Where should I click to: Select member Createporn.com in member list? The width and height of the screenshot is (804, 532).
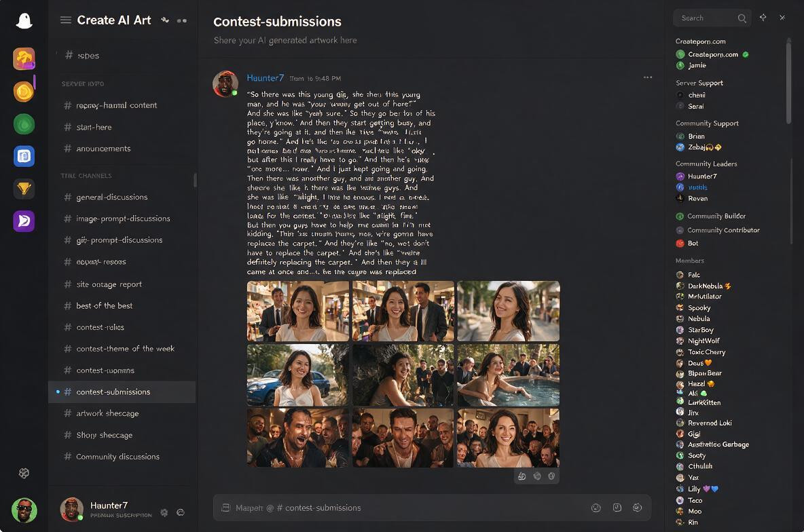tap(712, 54)
